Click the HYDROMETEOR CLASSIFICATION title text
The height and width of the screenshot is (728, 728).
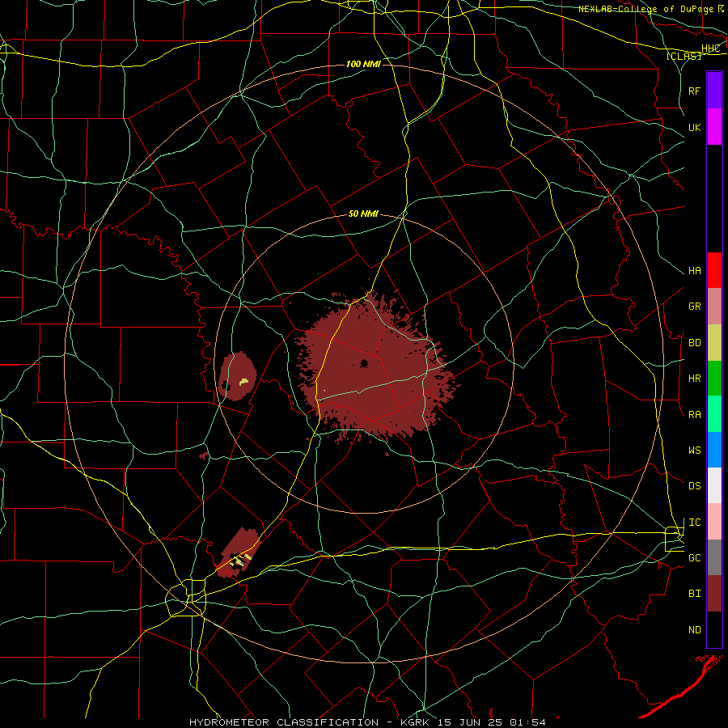pyautogui.click(x=284, y=722)
